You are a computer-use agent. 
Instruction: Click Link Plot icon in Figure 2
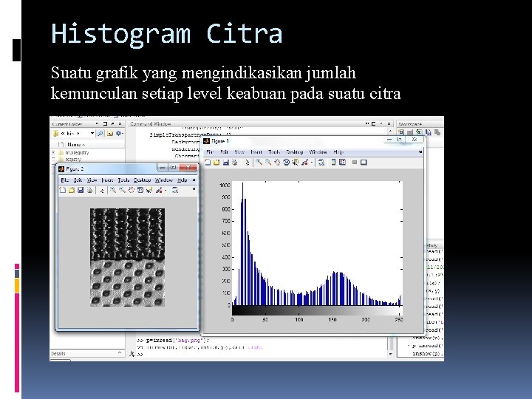[175, 191]
